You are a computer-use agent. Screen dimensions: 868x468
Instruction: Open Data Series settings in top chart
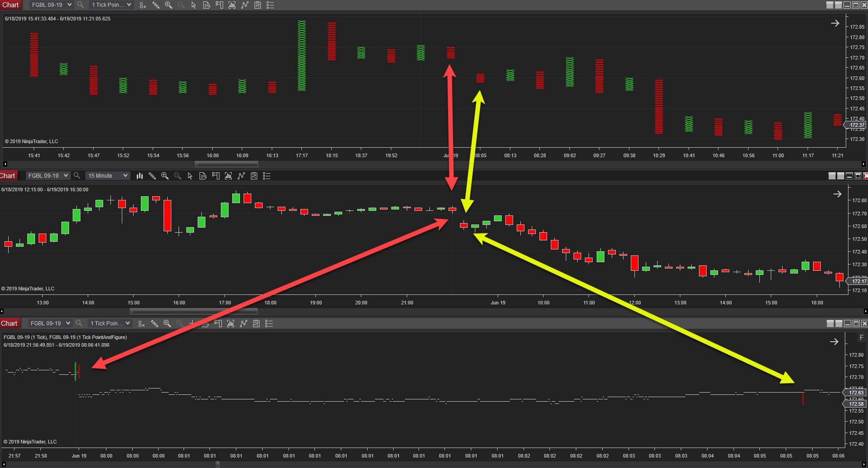point(232,5)
